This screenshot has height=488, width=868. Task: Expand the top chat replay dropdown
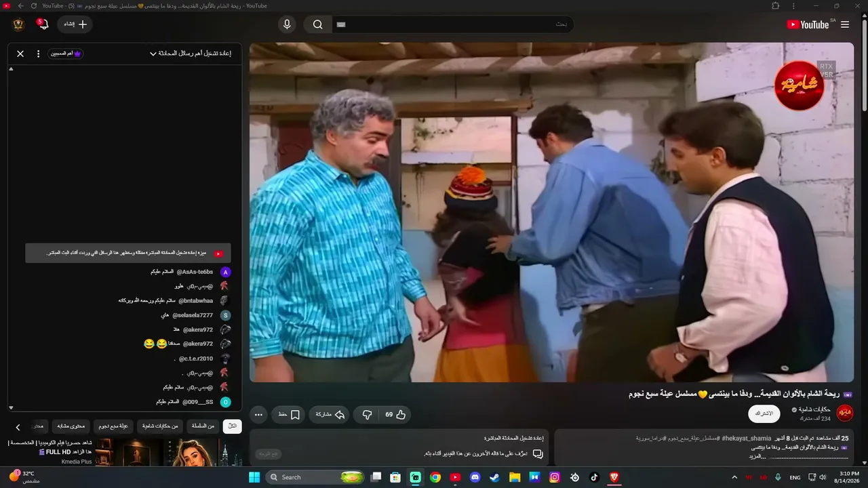click(191, 54)
